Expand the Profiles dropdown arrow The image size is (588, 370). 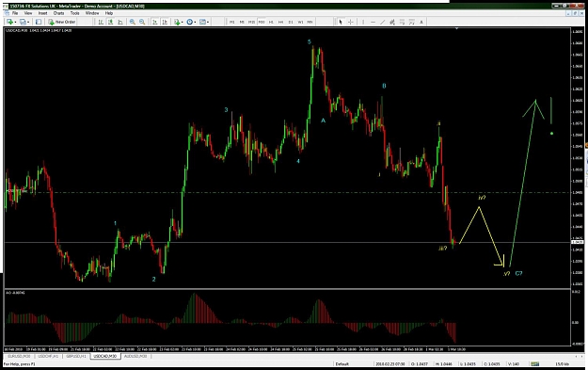(28, 23)
